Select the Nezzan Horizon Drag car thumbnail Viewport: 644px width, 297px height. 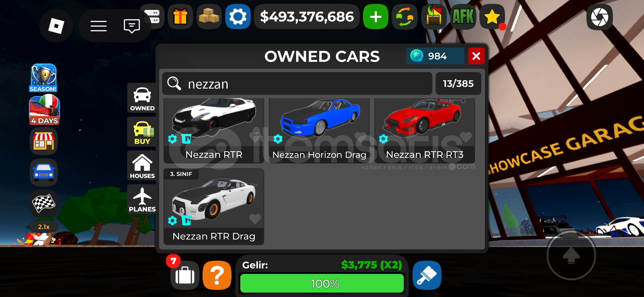point(319,130)
